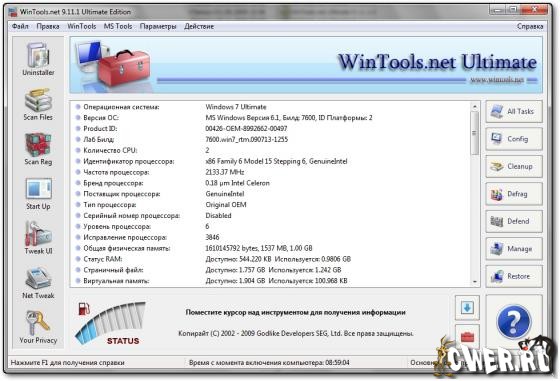Click the Windows 7 Ultimate value
The width and height of the screenshot is (560, 381).
pyautogui.click(x=236, y=107)
